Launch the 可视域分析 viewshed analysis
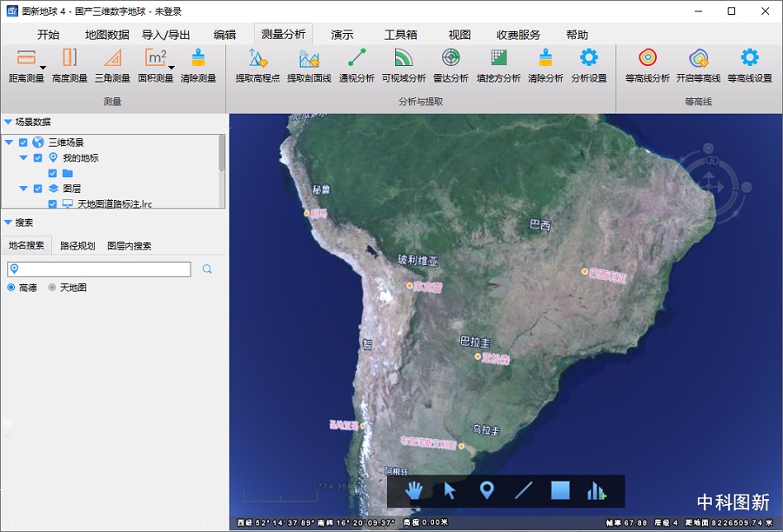This screenshot has width=783, height=532. [x=404, y=65]
